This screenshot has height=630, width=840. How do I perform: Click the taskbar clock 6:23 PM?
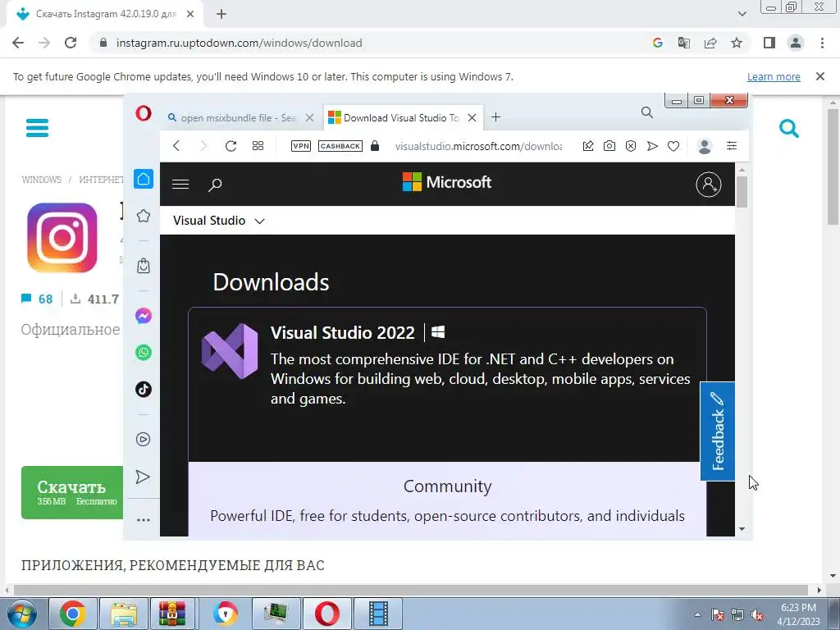(798, 614)
